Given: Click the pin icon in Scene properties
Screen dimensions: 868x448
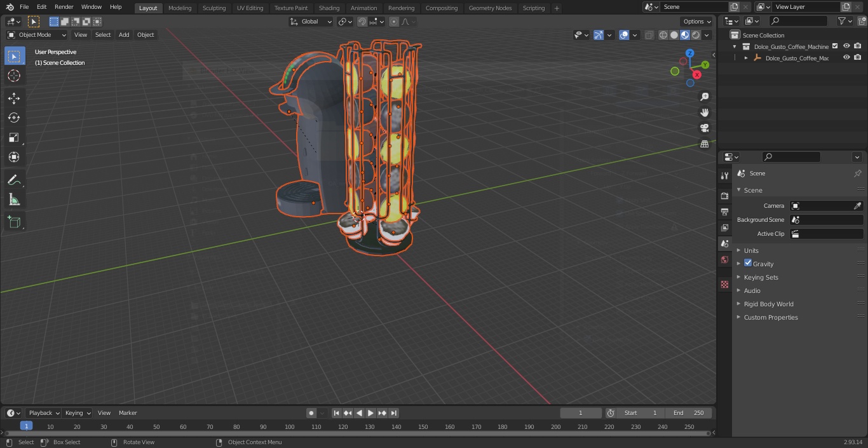Looking at the screenshot, I should (x=857, y=173).
